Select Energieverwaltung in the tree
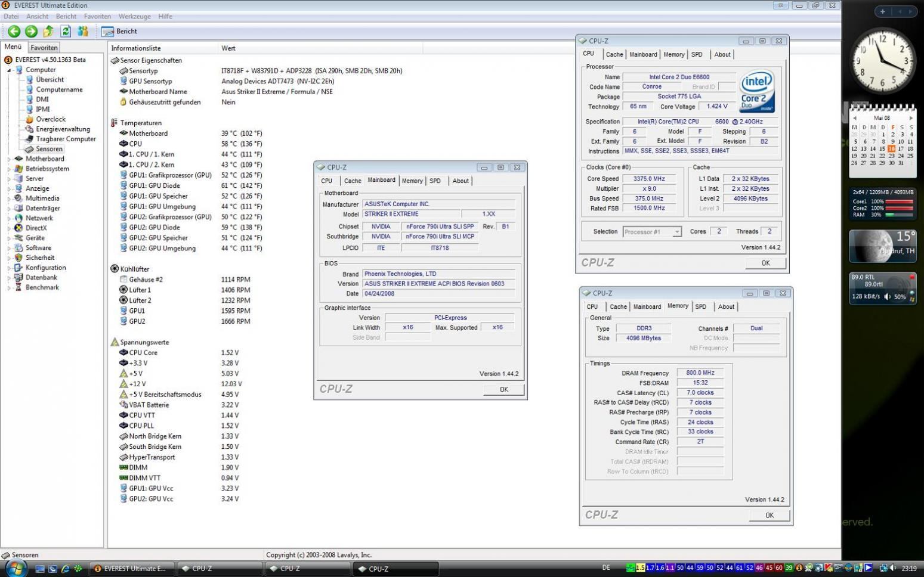This screenshot has height=577, width=924. (x=63, y=129)
